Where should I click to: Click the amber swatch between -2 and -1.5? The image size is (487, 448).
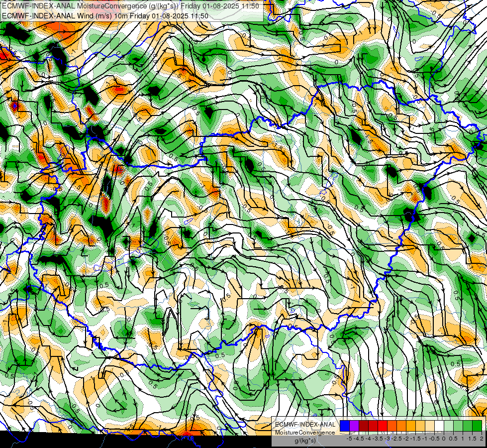point(411,426)
